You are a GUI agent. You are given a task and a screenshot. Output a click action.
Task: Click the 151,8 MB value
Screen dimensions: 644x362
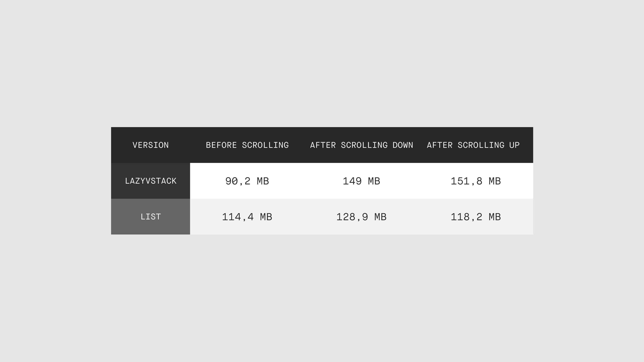coord(476,181)
